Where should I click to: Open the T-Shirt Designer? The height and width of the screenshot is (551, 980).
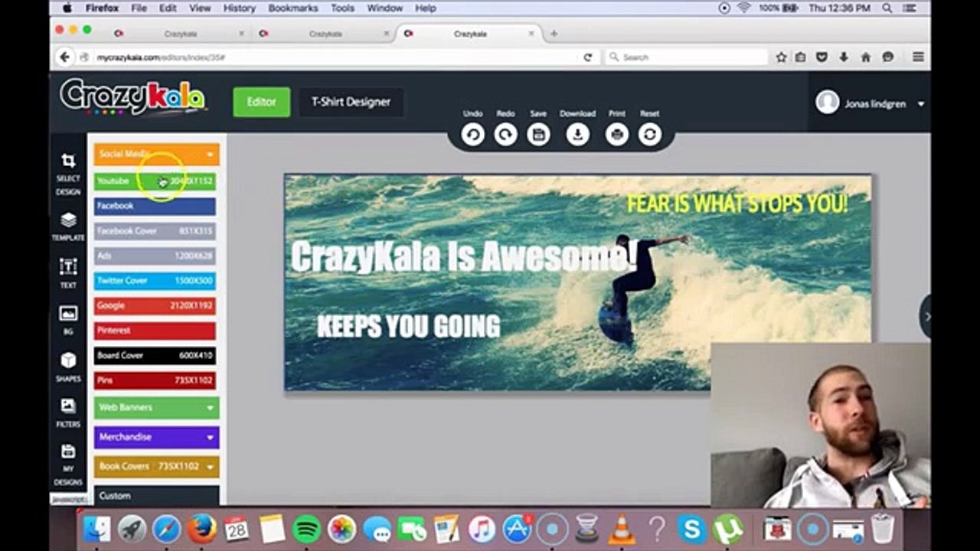(x=351, y=102)
